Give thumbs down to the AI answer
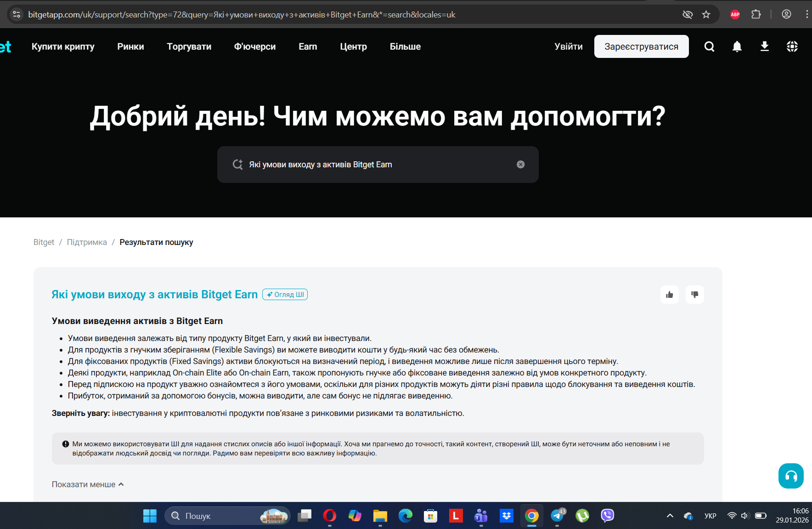This screenshot has height=529, width=812. coord(695,295)
